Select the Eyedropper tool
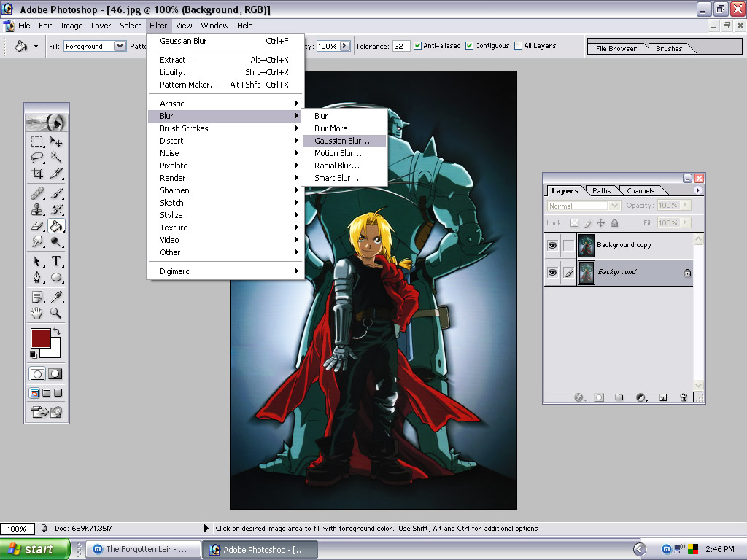747x560 pixels. [55, 297]
